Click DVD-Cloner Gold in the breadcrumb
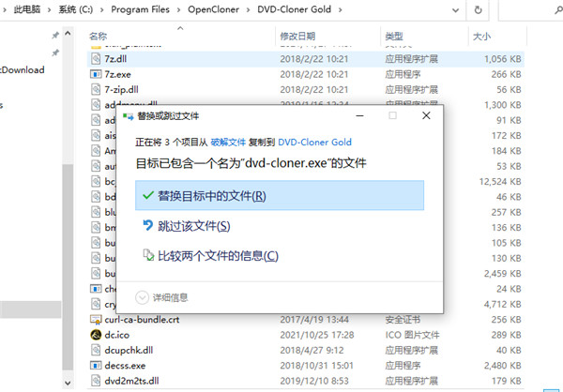Image resolution: width=563 pixels, height=392 pixels. [294, 9]
